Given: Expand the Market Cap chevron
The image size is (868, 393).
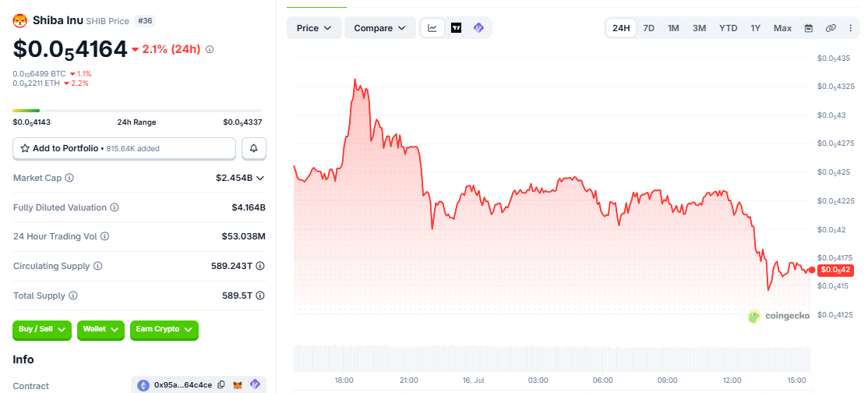Looking at the screenshot, I should (260, 178).
